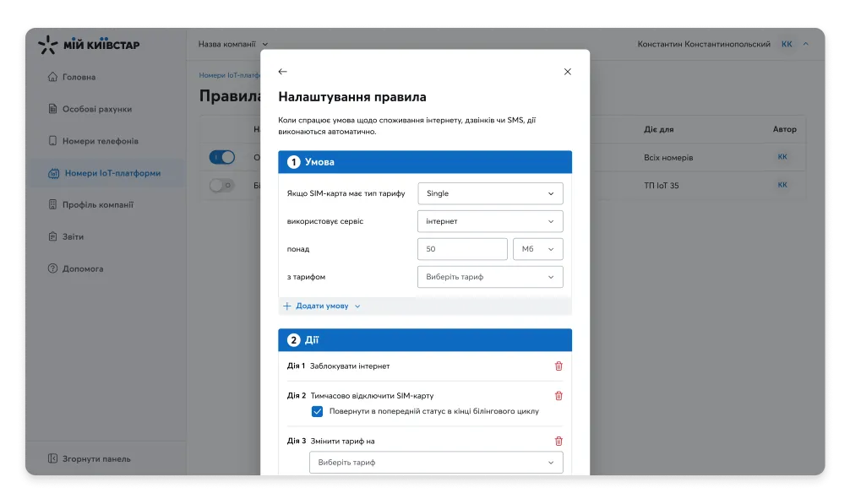Click the KK user avatar in header
850x504 pixels.
[787, 44]
